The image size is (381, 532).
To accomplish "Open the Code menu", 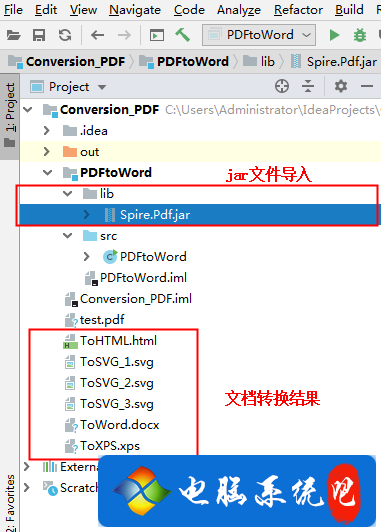I will coord(189,10).
